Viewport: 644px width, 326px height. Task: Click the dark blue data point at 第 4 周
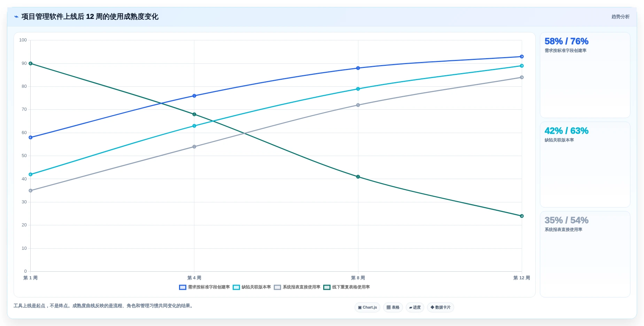click(x=194, y=96)
